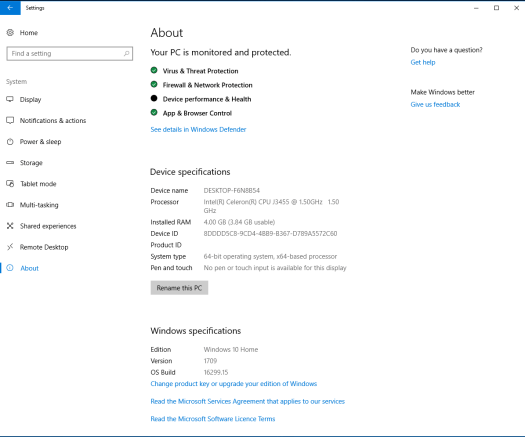Click the search magnifier in Find a setting
This screenshot has width=525, height=437.
click(127, 54)
